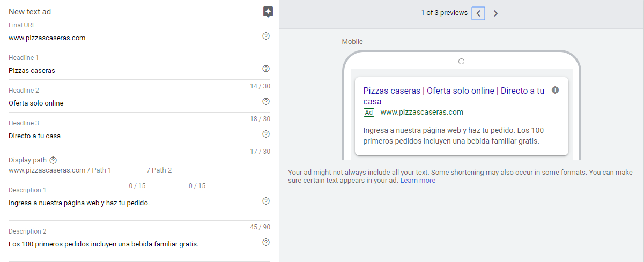Open help icon for Description 2
Image resolution: width=644 pixels, height=262 pixels.
pos(266,242)
